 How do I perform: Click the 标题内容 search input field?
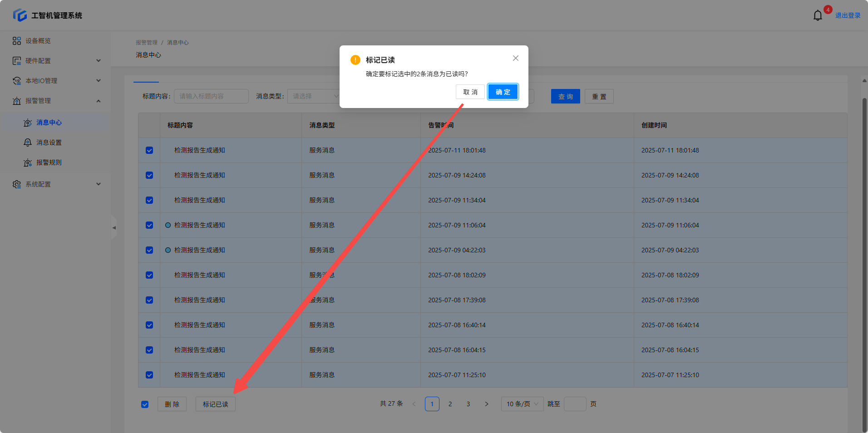211,96
